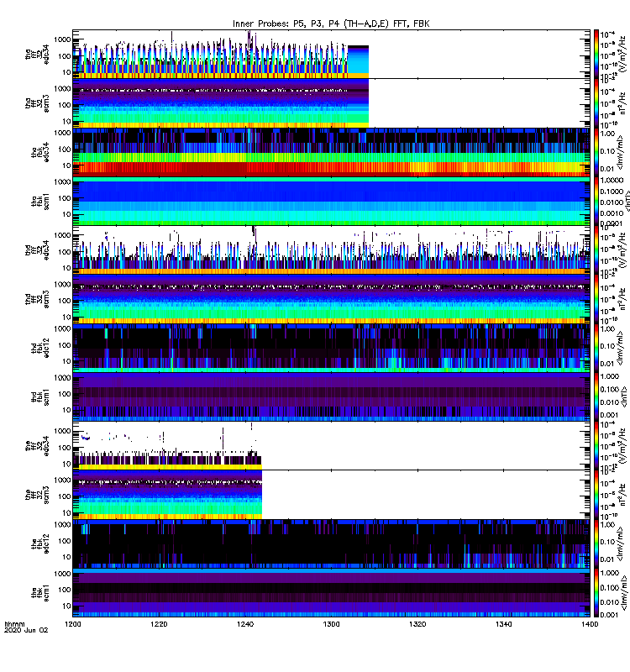Click the 100 y-tick of the fff edc34 panel
The width and height of the screenshot is (630, 672).
[x=65, y=448]
